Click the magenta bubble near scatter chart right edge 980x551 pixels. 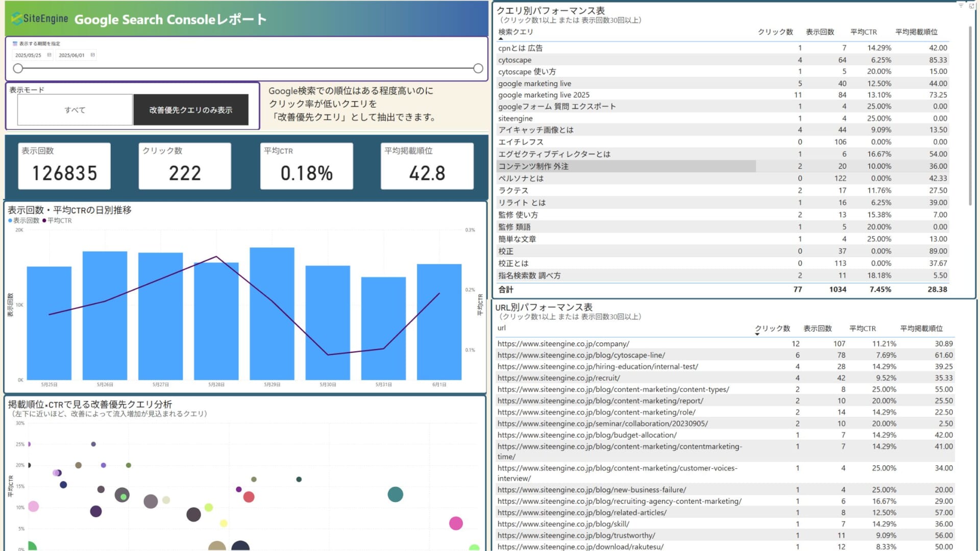456,523
